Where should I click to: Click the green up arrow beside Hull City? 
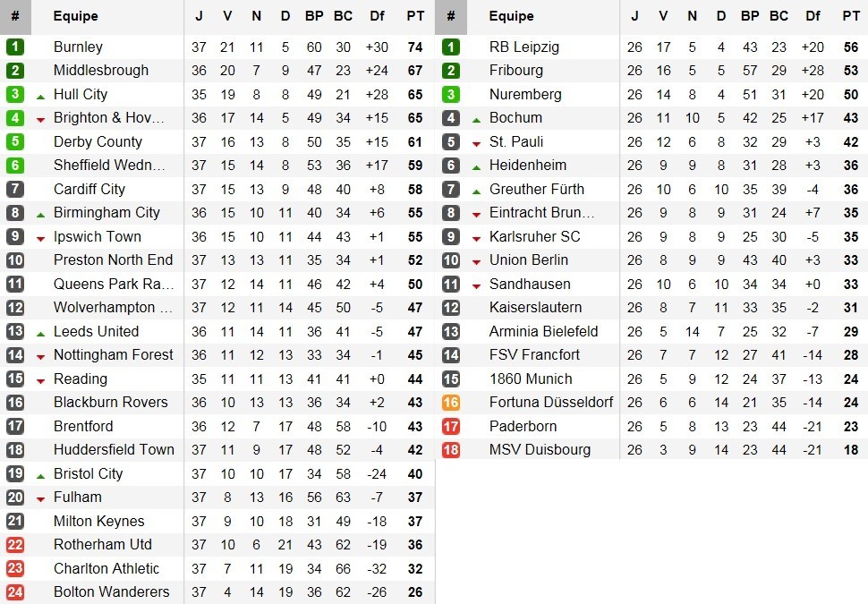pyautogui.click(x=40, y=95)
